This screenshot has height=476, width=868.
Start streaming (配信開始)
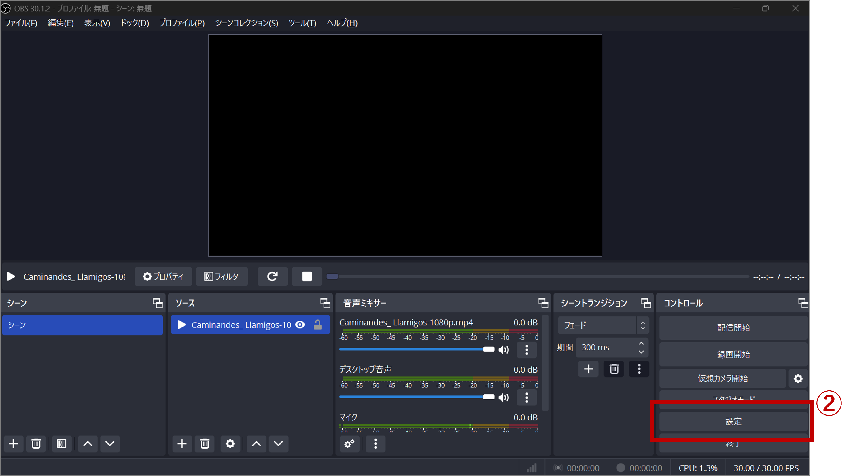coord(733,328)
